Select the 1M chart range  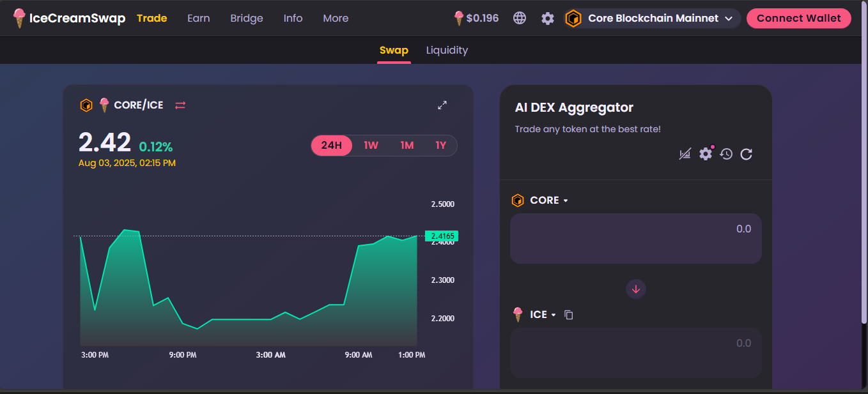(407, 146)
